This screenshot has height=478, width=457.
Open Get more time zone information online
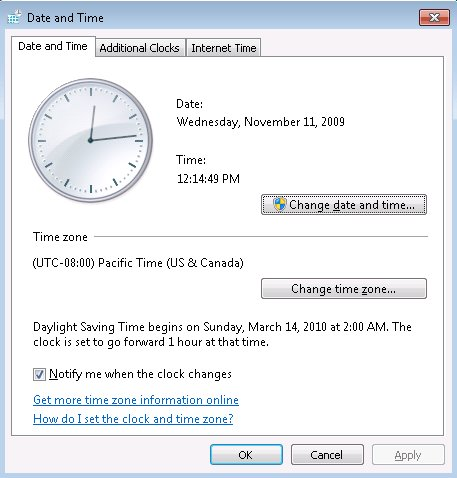click(136, 400)
